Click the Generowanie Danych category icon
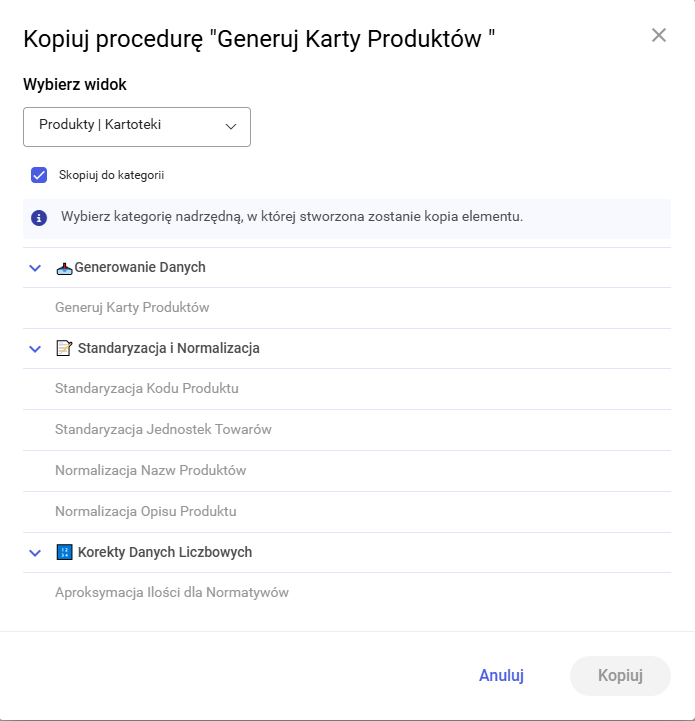The width and height of the screenshot is (695, 721). 64,268
